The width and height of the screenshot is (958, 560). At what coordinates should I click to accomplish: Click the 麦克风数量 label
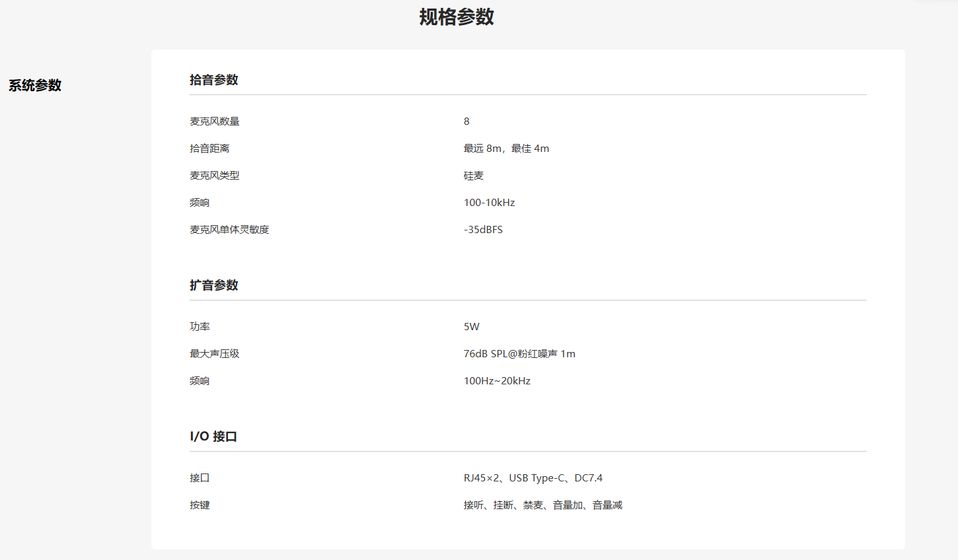[x=214, y=122]
